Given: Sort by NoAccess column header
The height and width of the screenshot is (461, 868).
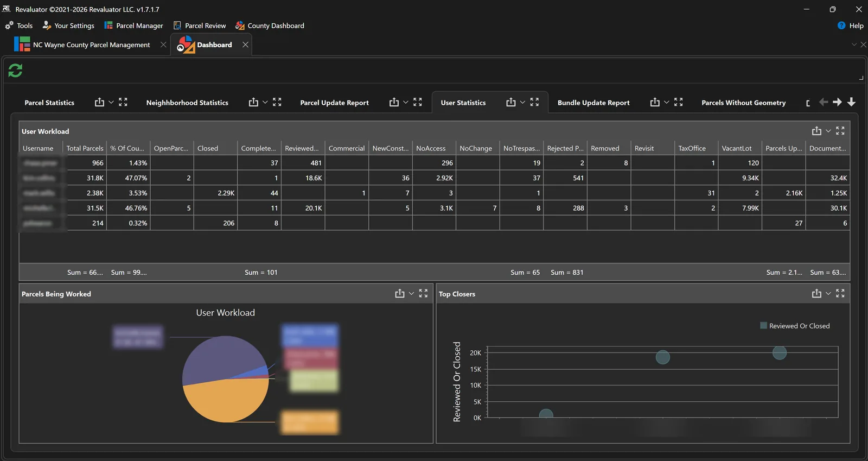Looking at the screenshot, I should pyautogui.click(x=434, y=148).
